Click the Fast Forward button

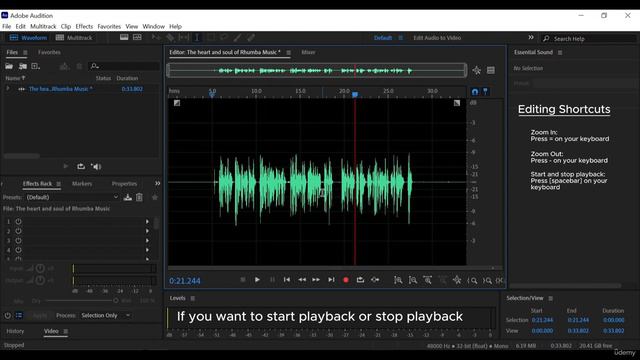316,280
